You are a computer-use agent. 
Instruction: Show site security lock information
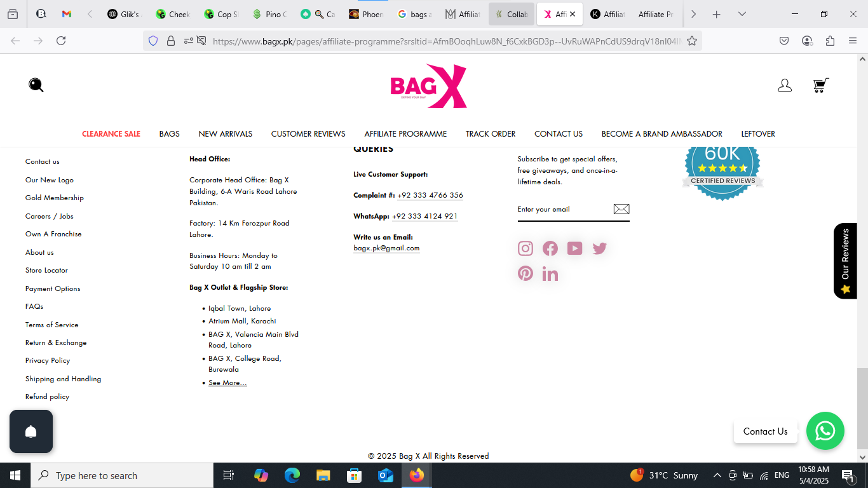tap(170, 41)
